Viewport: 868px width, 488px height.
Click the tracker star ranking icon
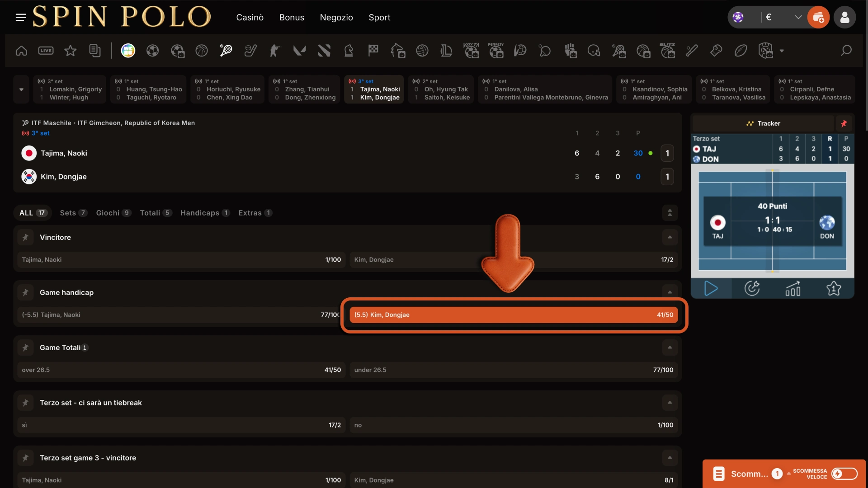coord(834,288)
